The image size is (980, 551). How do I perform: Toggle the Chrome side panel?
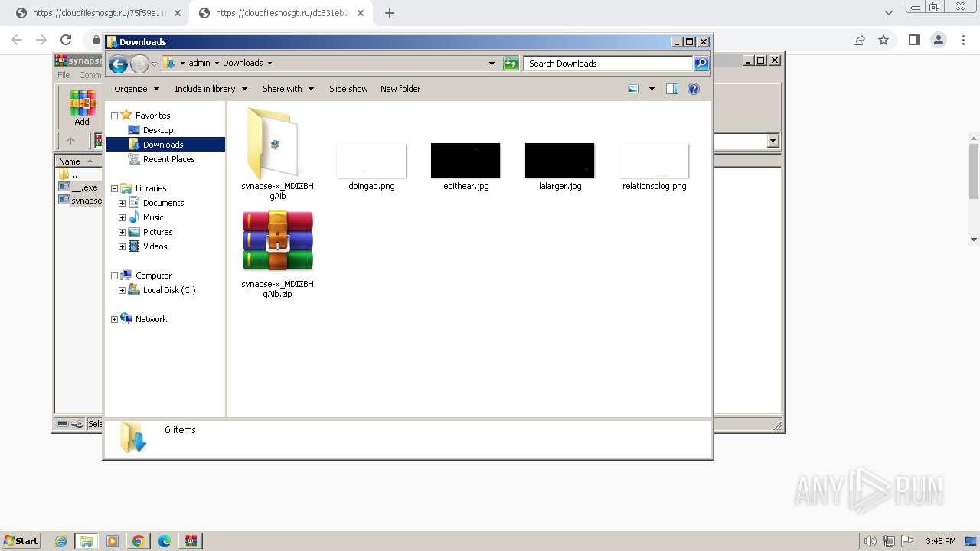coord(913,40)
